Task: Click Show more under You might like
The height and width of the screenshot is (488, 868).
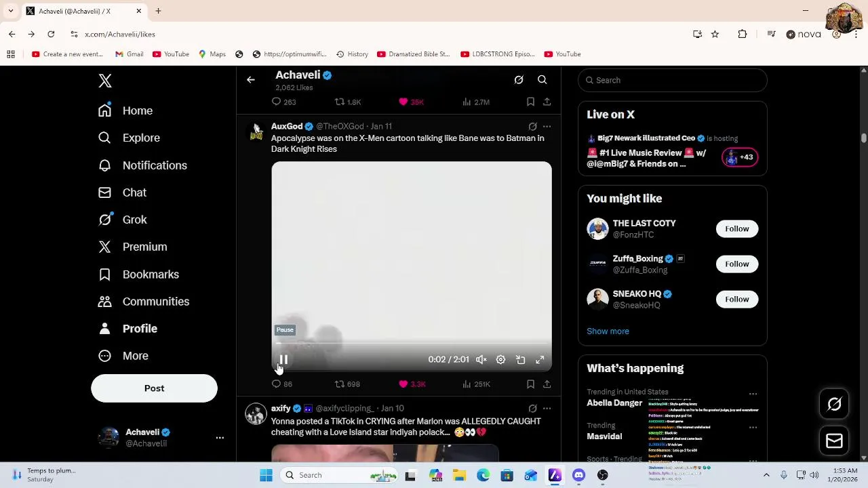Action: 608,331
